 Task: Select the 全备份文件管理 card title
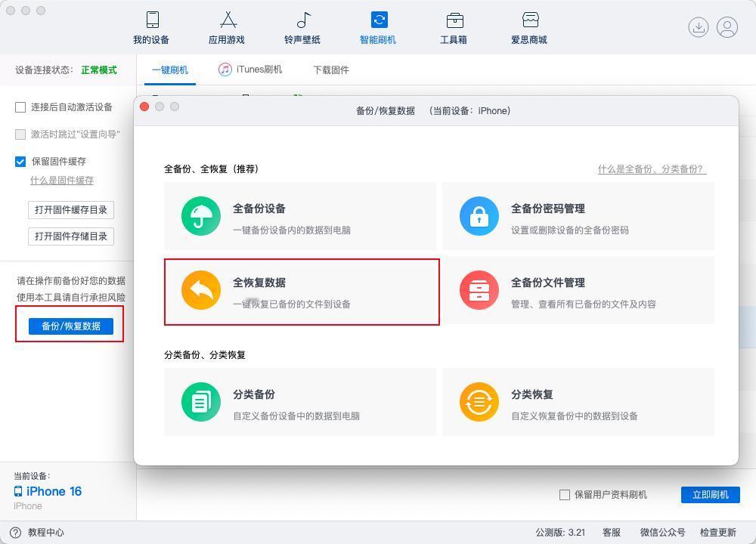pos(548,283)
